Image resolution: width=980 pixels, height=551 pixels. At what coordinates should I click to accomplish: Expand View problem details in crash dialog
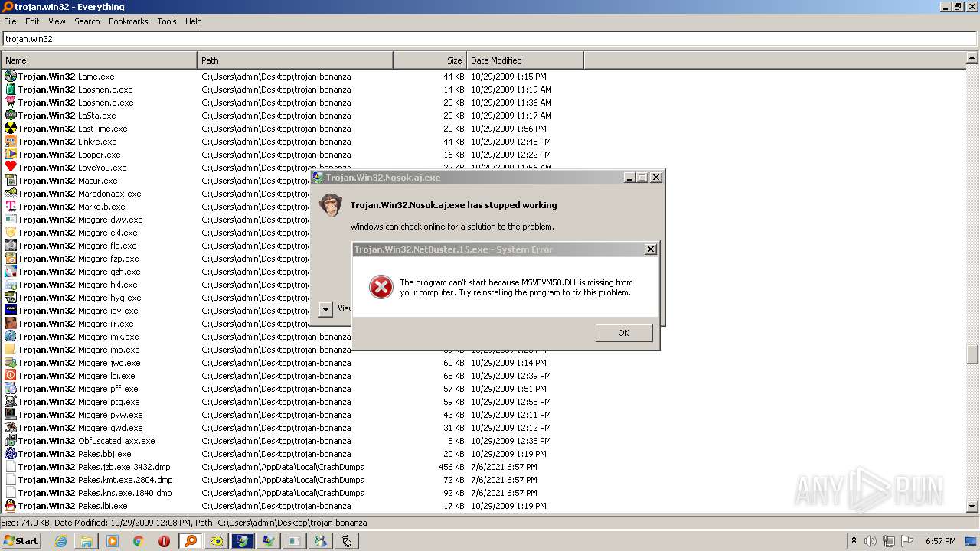(x=326, y=309)
